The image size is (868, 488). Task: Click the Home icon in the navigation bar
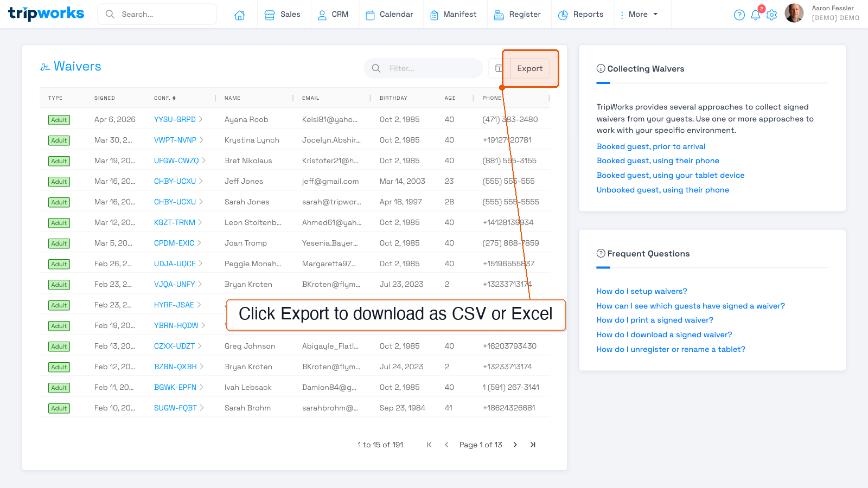[240, 15]
